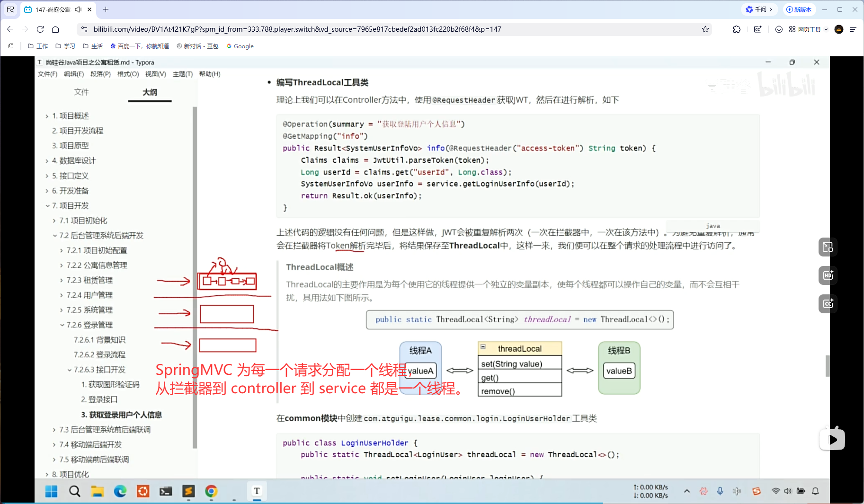The image size is (864, 504).
Task: Select outline entry 7.2.6.2 登录流程
Action: click(99, 355)
